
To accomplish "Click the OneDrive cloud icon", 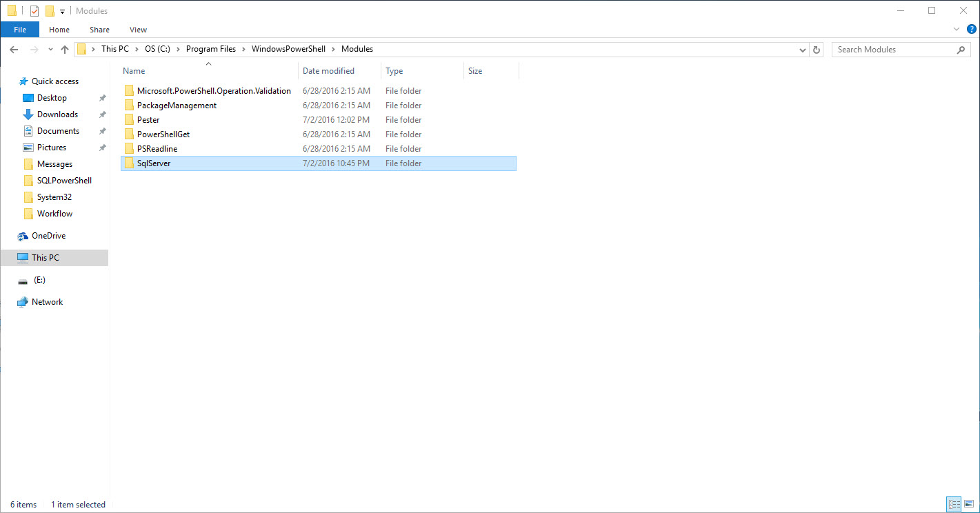I will tap(23, 236).
